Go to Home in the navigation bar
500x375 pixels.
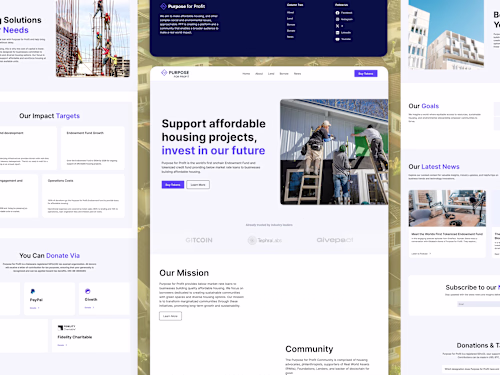tap(246, 74)
